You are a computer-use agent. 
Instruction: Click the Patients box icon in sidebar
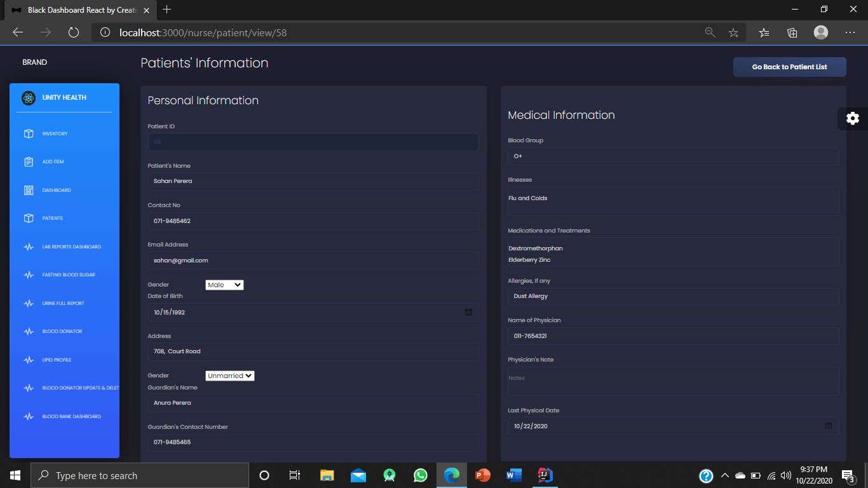point(29,218)
